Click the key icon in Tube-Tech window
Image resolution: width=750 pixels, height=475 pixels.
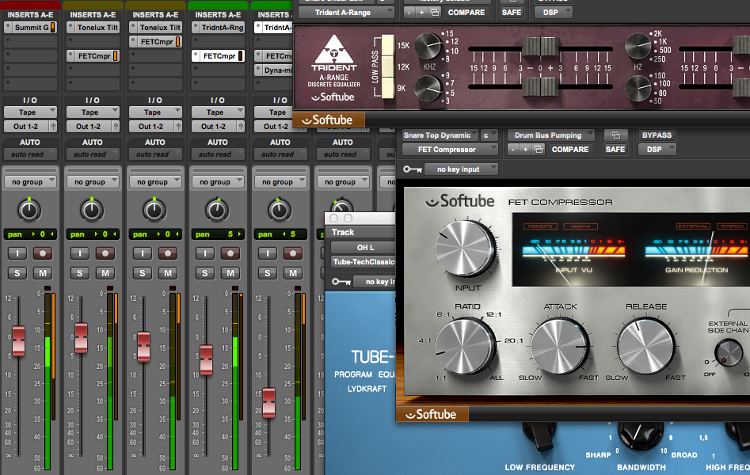[x=342, y=282]
